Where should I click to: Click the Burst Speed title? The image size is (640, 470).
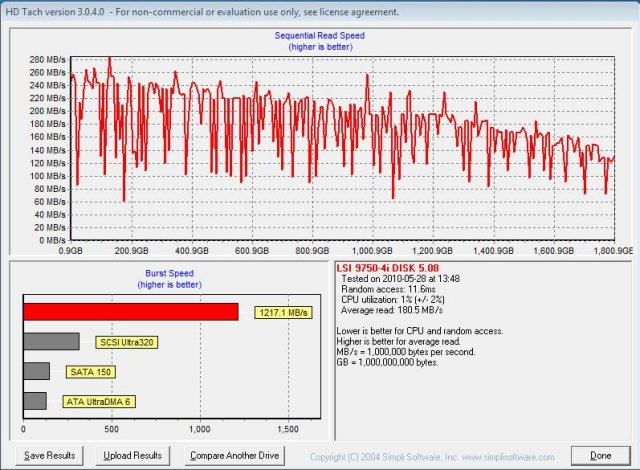coord(169,273)
